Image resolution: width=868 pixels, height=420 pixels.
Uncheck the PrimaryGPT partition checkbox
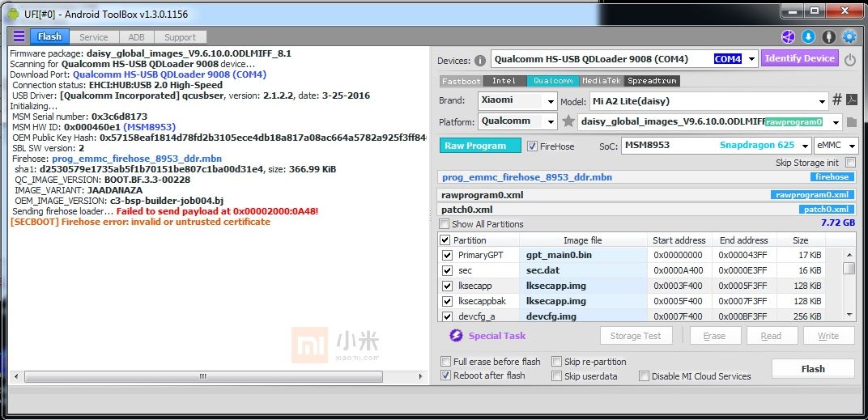click(x=447, y=256)
